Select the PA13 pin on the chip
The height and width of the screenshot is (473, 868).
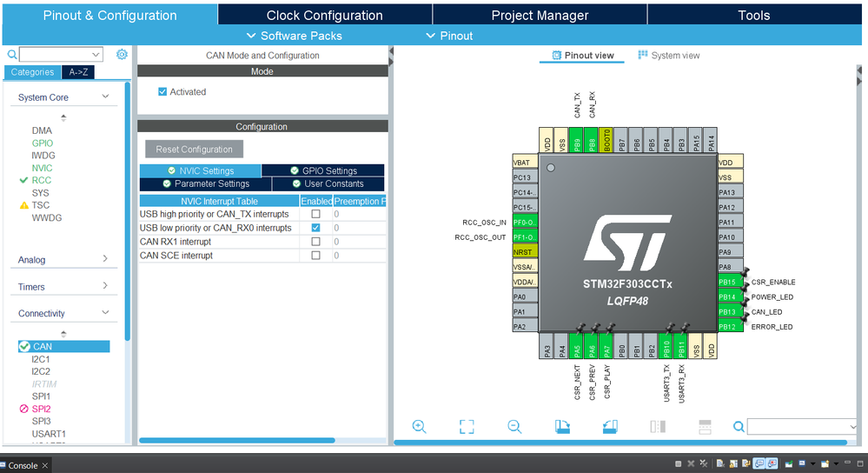tap(730, 192)
